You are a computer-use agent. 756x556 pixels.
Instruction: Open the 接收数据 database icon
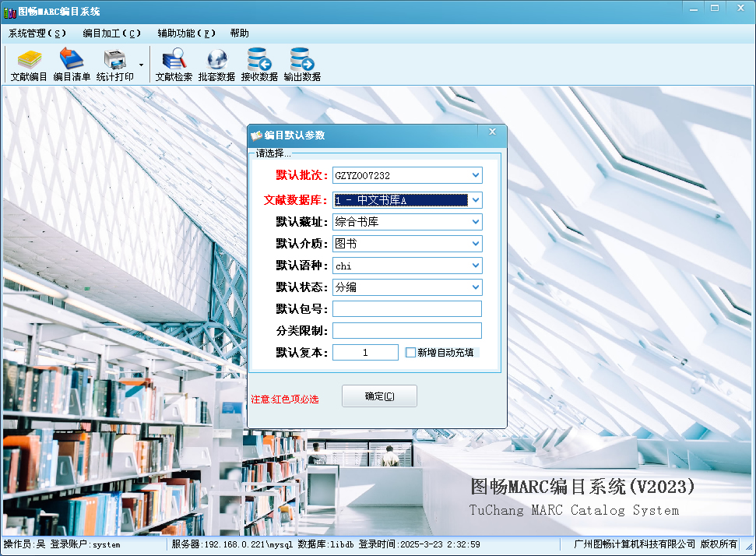point(259,60)
